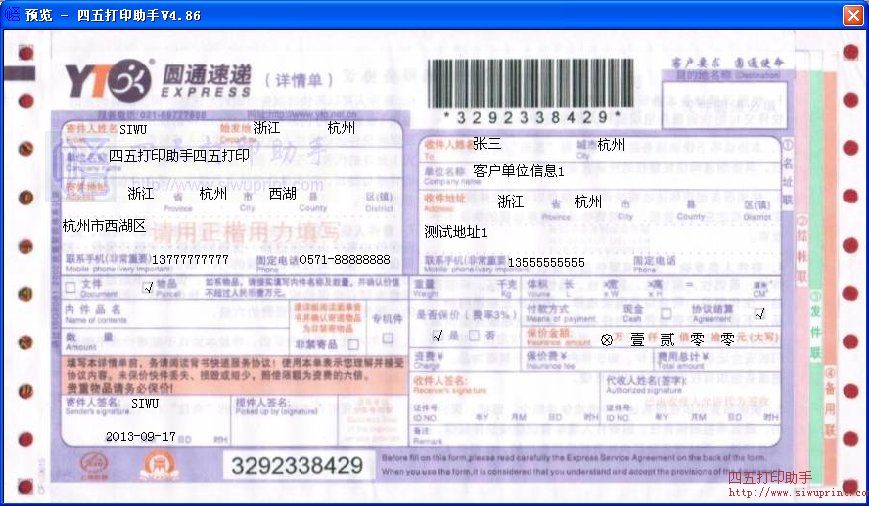Select landline number 0571-88888888
The image size is (869, 506).
tap(345, 259)
